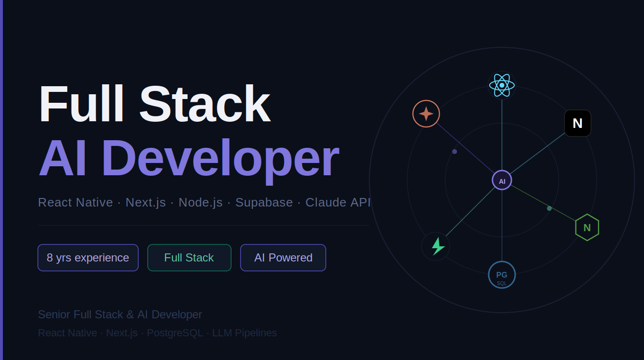Image resolution: width=644 pixels, height=360 pixels.
Task: Click the purple AI Developer heading
Action: pos(188,158)
